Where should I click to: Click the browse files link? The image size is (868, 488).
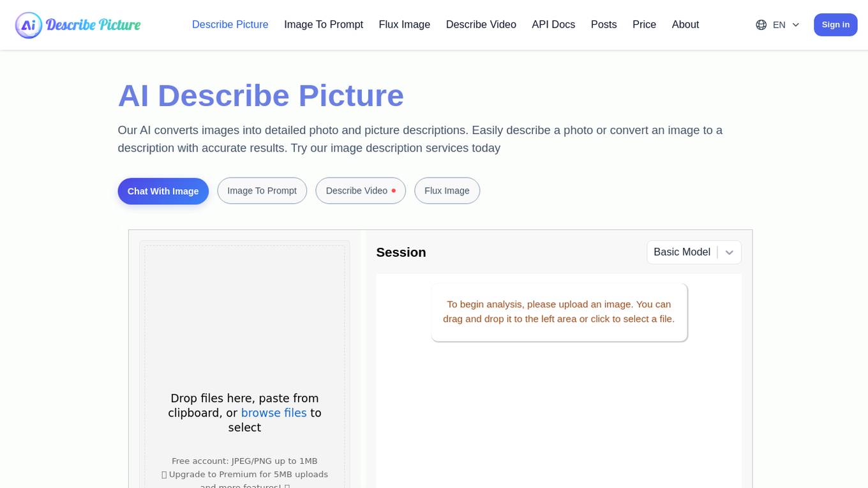(274, 413)
